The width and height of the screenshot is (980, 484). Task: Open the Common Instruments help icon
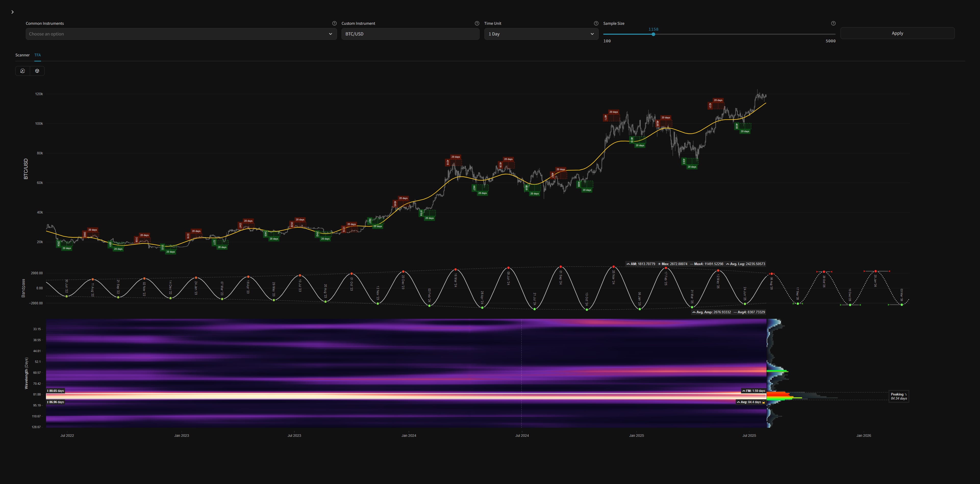334,23
